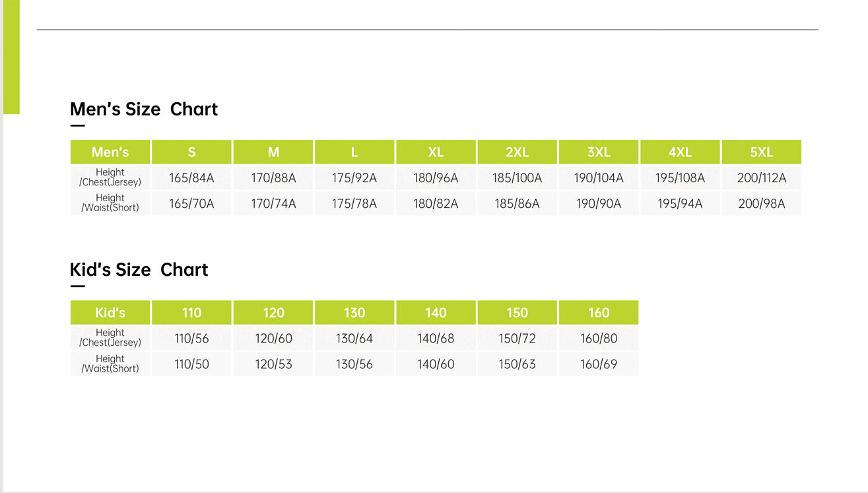Select the 5XL column header
Screen dimensions: 868x493
761,152
